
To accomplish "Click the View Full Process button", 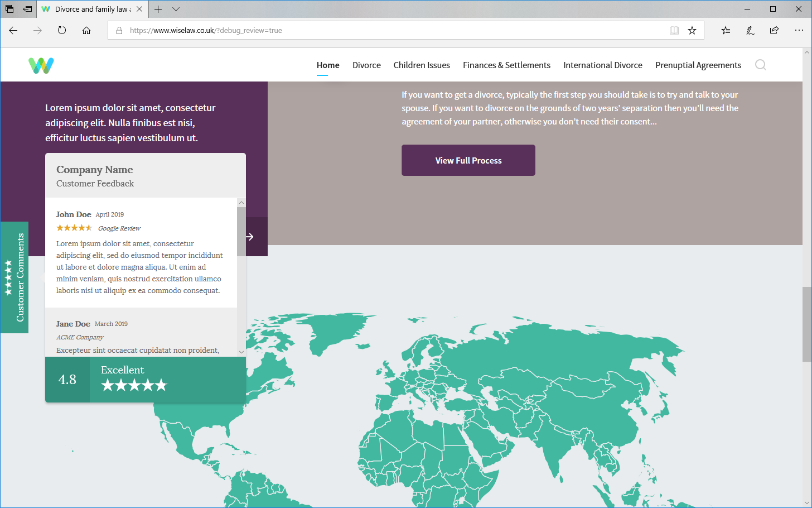I will coord(468,160).
